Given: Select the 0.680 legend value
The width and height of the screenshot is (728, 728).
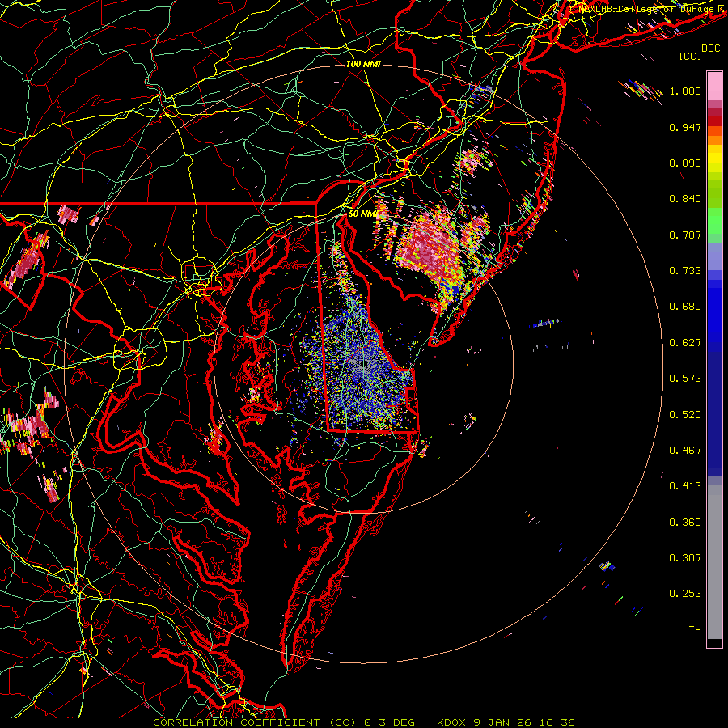Looking at the screenshot, I should click(x=685, y=307).
